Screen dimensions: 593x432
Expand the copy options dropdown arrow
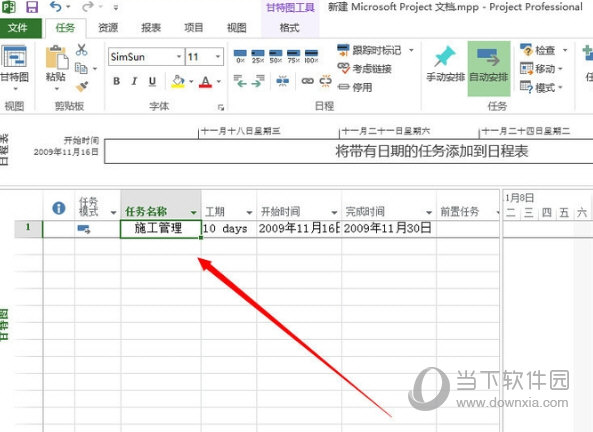[x=95, y=69]
